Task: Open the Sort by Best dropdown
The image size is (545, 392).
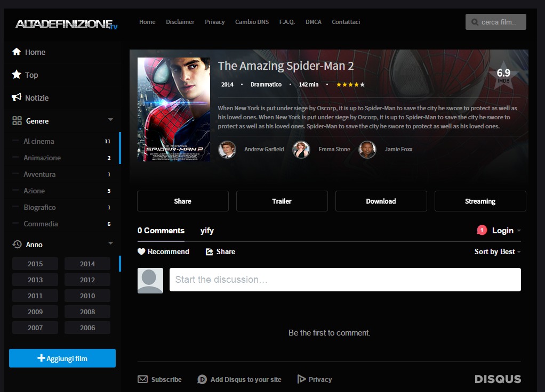Action: [x=498, y=251]
